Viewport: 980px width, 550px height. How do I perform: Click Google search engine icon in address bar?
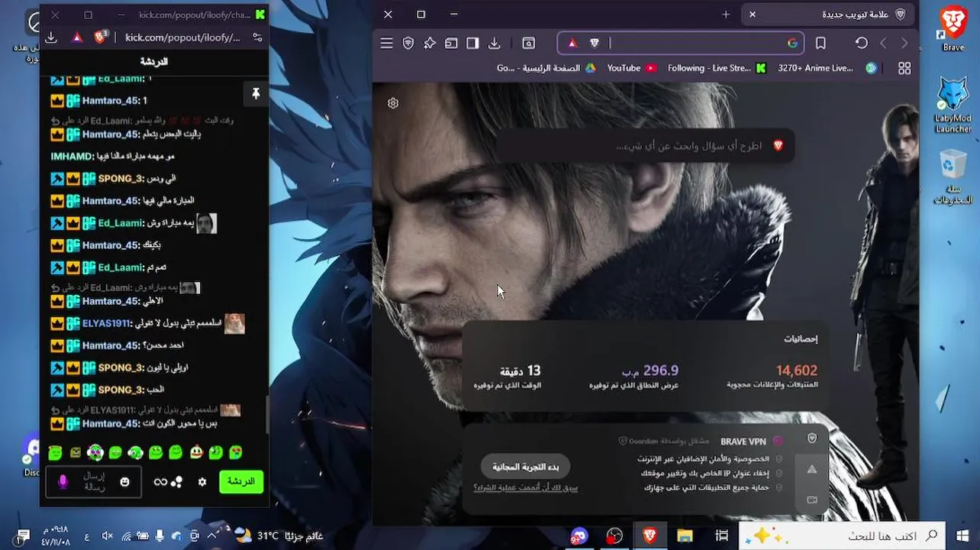tap(792, 44)
